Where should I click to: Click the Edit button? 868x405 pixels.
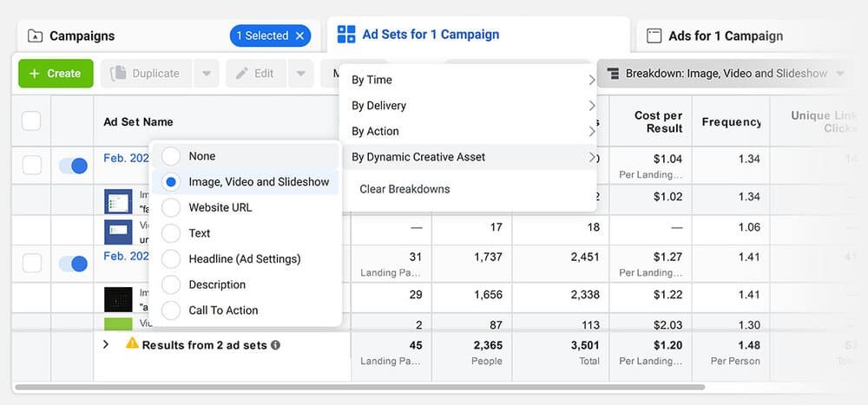[x=256, y=74]
